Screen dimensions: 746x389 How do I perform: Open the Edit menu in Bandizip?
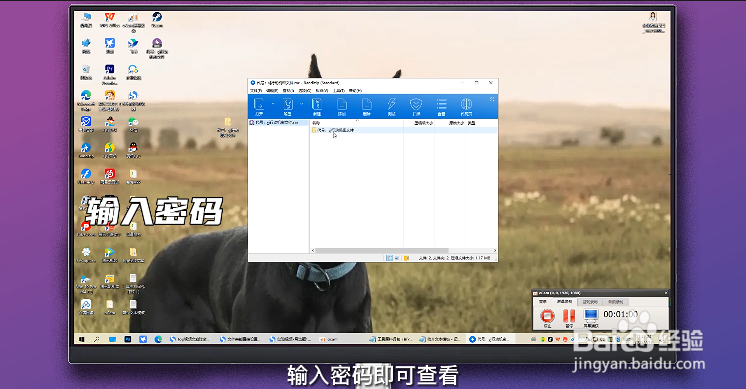coord(272,90)
